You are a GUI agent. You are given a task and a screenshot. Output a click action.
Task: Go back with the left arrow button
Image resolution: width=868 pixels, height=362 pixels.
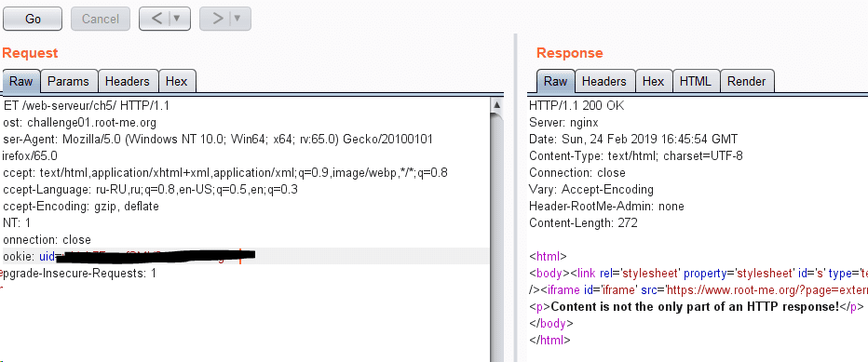(x=156, y=19)
